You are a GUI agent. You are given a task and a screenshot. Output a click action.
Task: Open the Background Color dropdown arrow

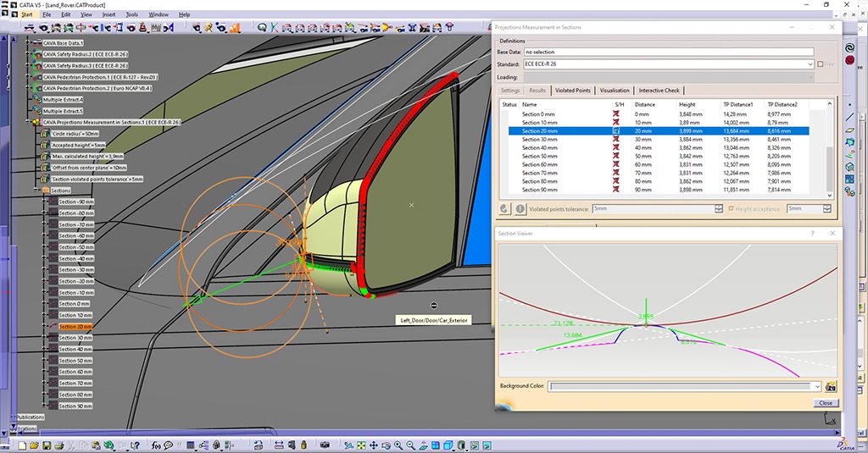tap(816, 386)
